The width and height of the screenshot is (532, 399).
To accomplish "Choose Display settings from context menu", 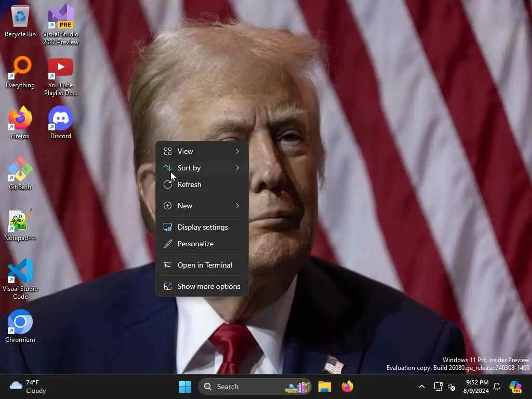I will [202, 228].
